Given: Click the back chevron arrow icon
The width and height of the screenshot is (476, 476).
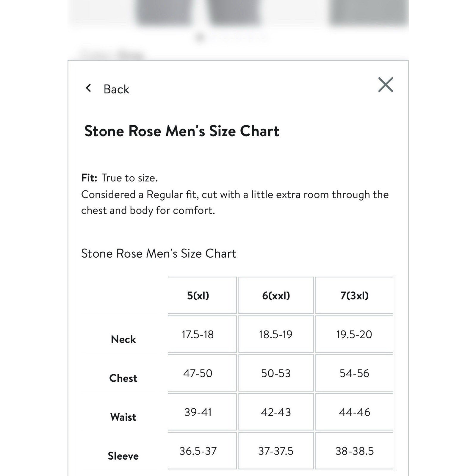Looking at the screenshot, I should coord(88,88).
